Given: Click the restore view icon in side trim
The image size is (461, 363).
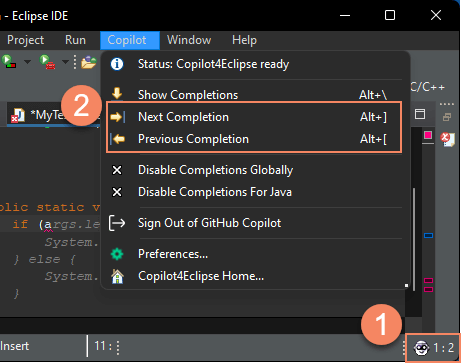Looking at the screenshot, I should (x=447, y=117).
